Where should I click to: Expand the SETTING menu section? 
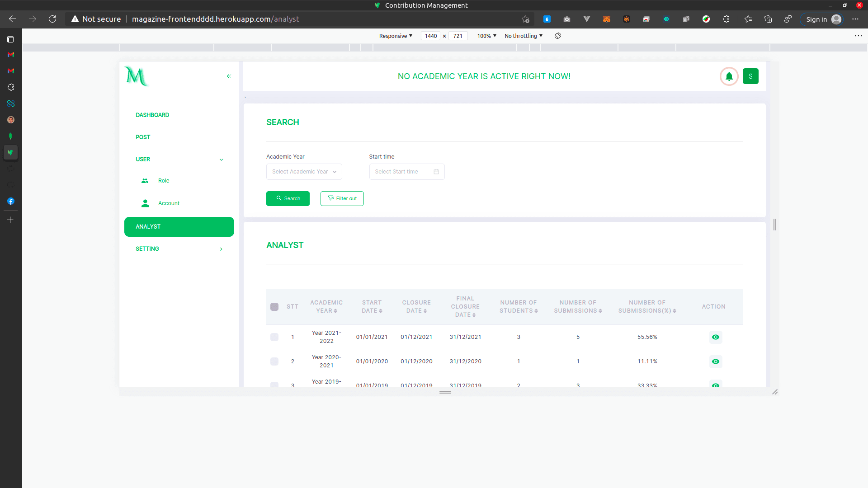(221, 249)
